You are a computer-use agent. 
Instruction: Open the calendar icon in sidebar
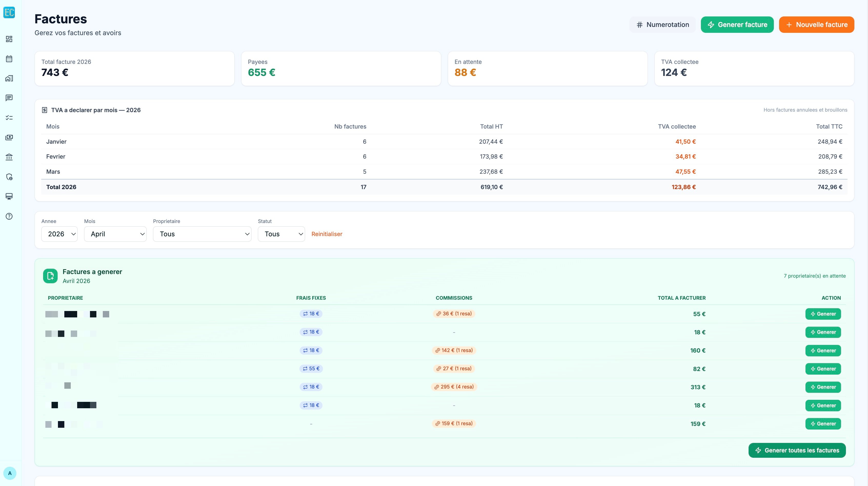coord(9,59)
